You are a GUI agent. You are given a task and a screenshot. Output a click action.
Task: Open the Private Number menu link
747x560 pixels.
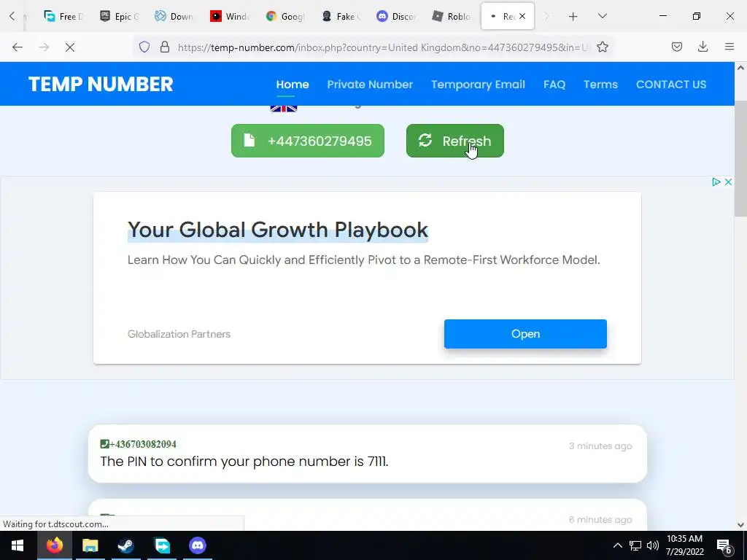[x=370, y=85]
